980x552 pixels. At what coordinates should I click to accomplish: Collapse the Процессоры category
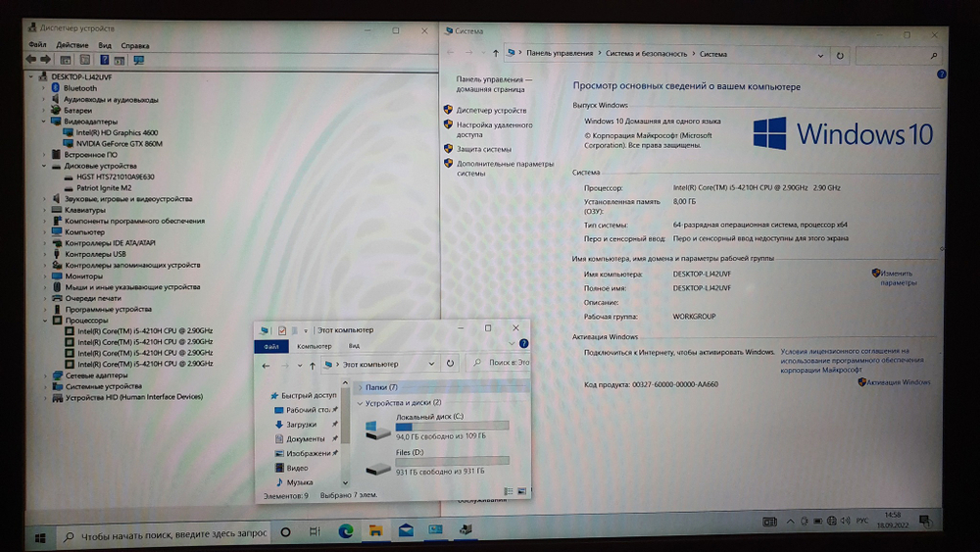coord(45,320)
